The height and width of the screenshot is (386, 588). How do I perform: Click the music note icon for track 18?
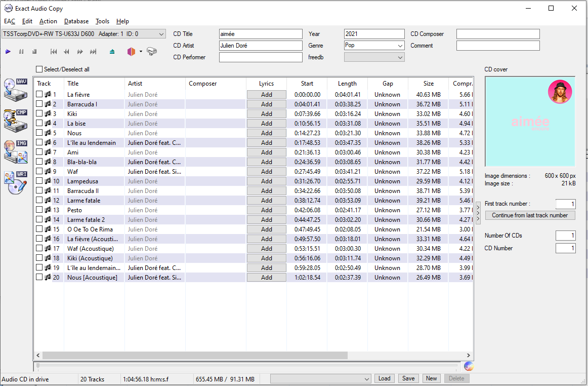tap(48, 258)
